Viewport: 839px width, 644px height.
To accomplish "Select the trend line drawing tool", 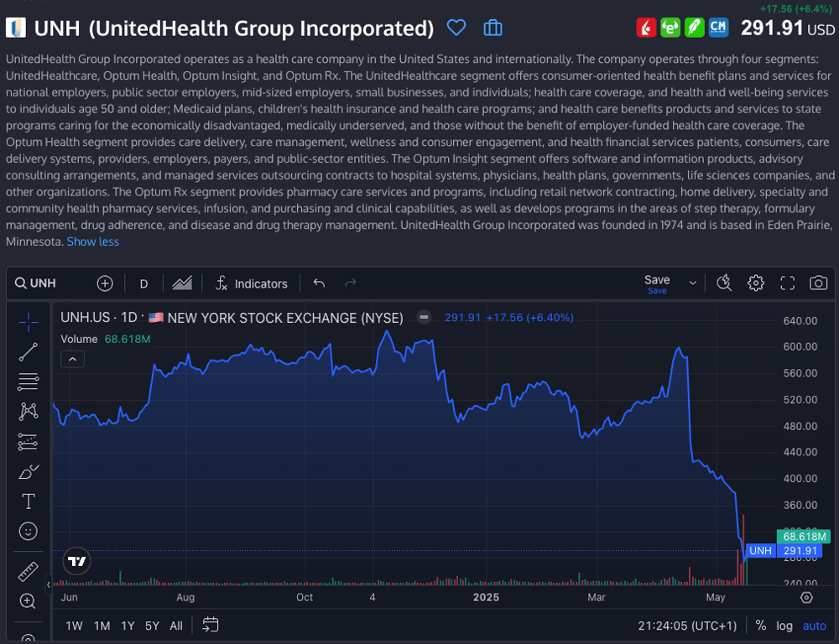I will click(x=28, y=352).
